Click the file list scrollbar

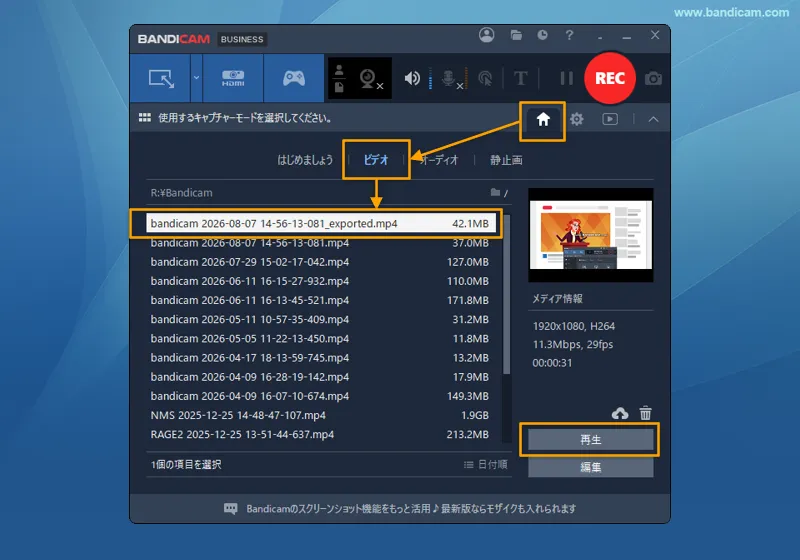[507, 294]
